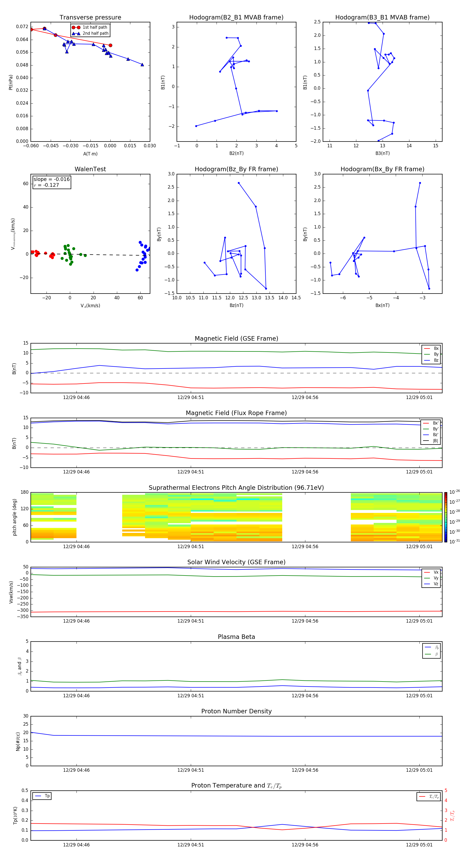Viewport: 473px width, 868px height.
Task: Select the 0.072 tick on Transverse pressure
Action: (22, 27)
